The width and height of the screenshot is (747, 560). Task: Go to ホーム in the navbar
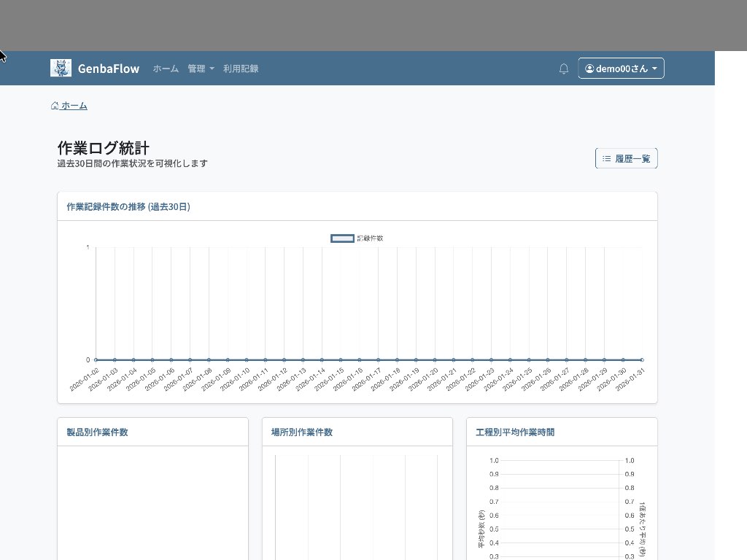(x=166, y=69)
